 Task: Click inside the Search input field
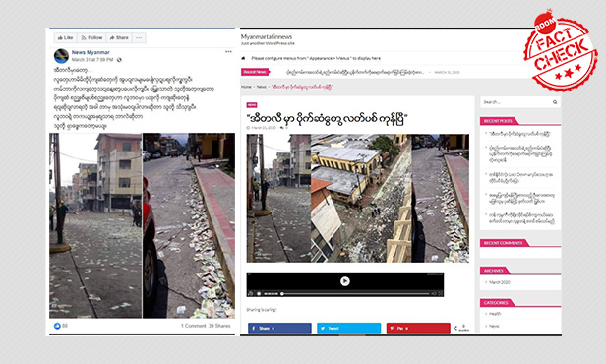pos(515,102)
